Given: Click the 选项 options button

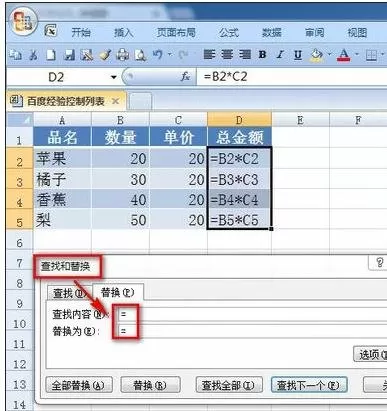Looking at the screenshot, I should pyautogui.click(x=370, y=355).
